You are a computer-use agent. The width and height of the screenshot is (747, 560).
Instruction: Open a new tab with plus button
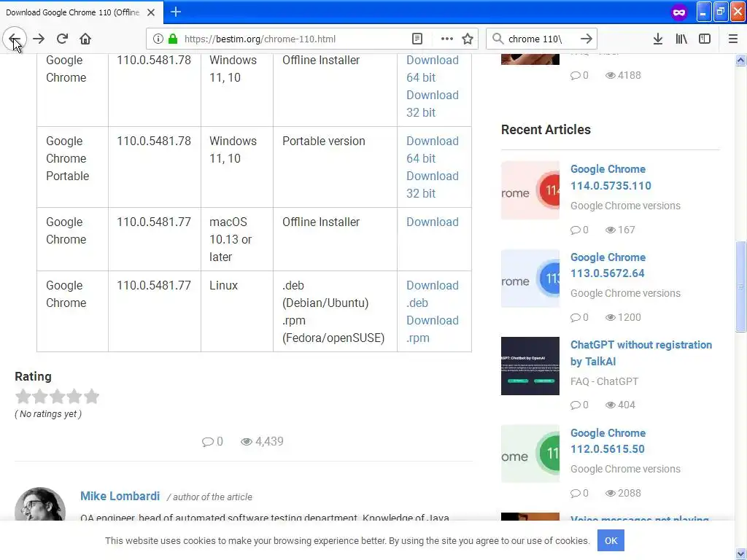[175, 12]
